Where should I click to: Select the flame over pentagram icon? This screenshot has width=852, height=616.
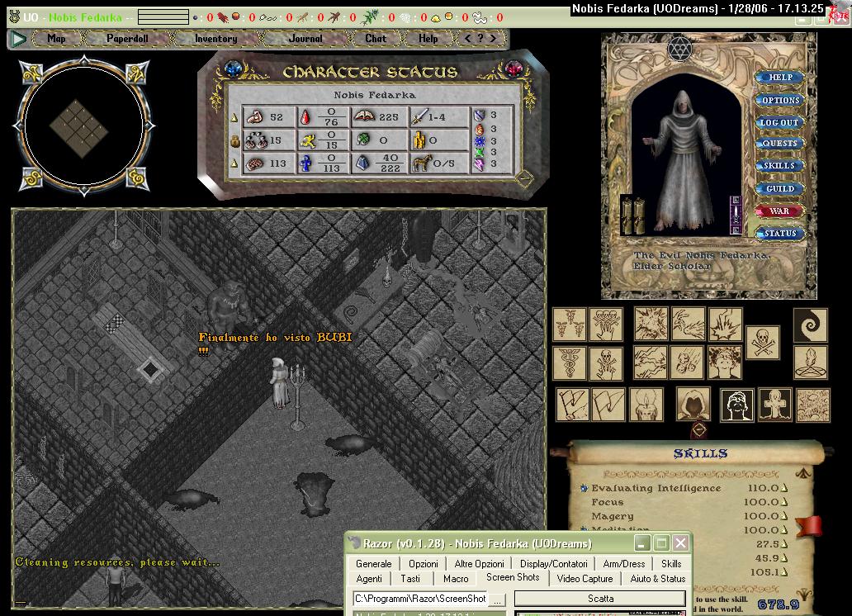tap(810, 362)
